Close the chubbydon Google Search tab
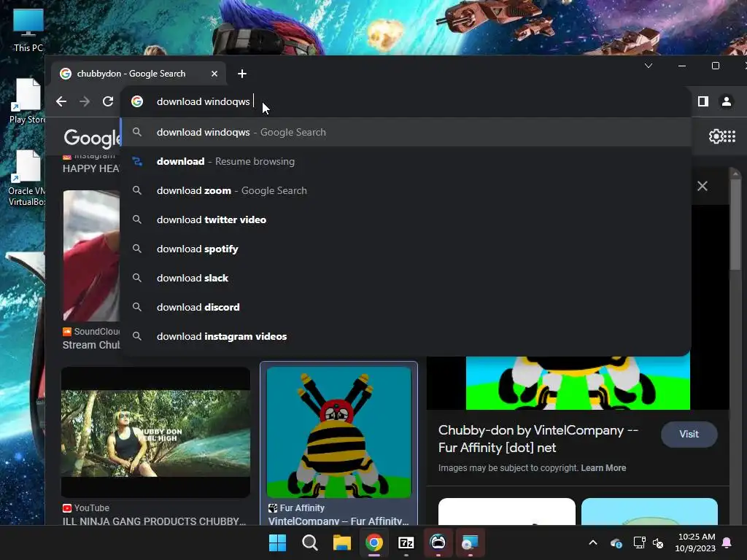Image resolution: width=747 pixels, height=560 pixels. [214, 74]
